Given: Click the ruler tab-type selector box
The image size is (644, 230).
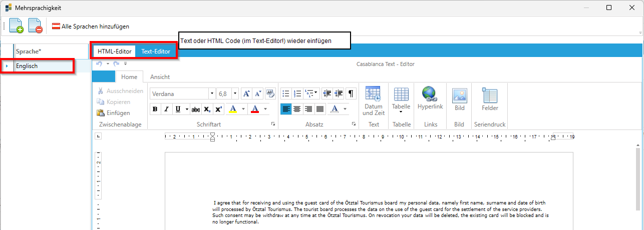Looking at the screenshot, I should (98, 136).
